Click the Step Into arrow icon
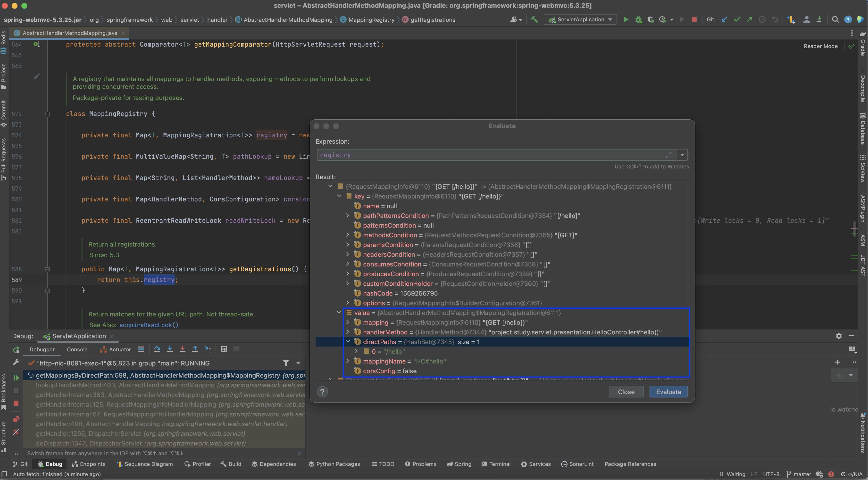The height and width of the screenshot is (480, 868). click(x=170, y=349)
